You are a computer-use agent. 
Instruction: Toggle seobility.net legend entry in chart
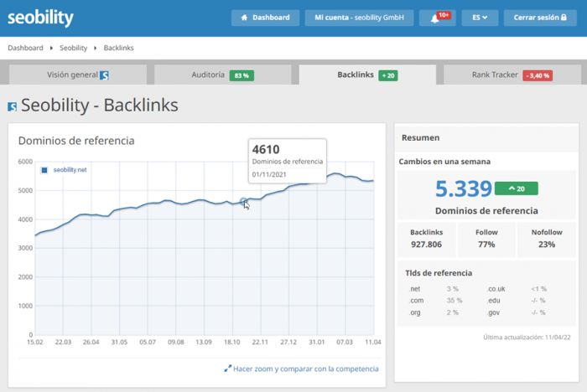(64, 170)
